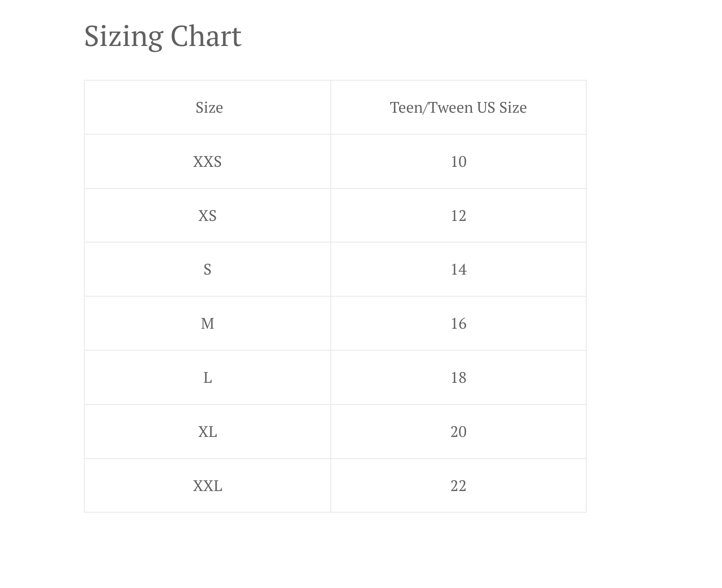This screenshot has width=722, height=588.
Task: Select the L size cell
Action: 208,378
